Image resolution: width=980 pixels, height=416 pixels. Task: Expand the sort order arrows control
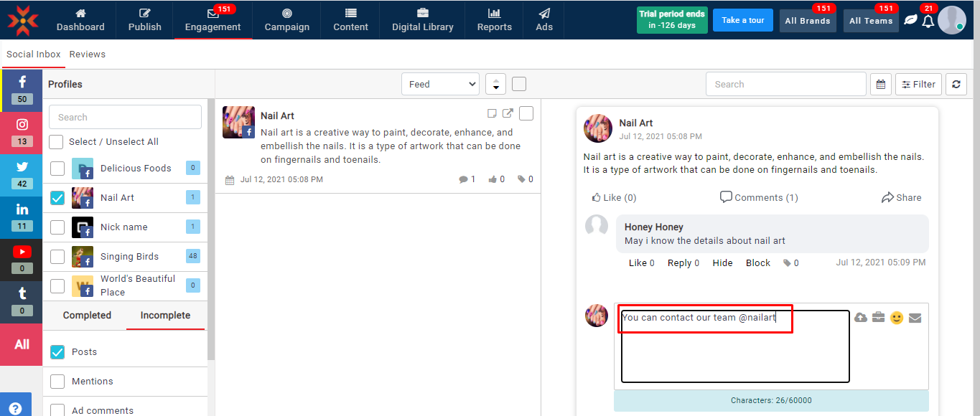tap(495, 84)
